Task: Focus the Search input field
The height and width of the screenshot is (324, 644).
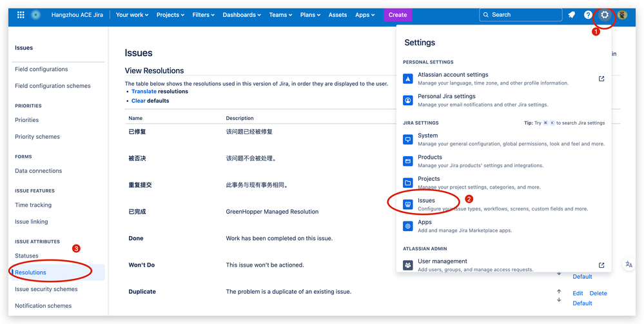Action: pyautogui.click(x=520, y=15)
